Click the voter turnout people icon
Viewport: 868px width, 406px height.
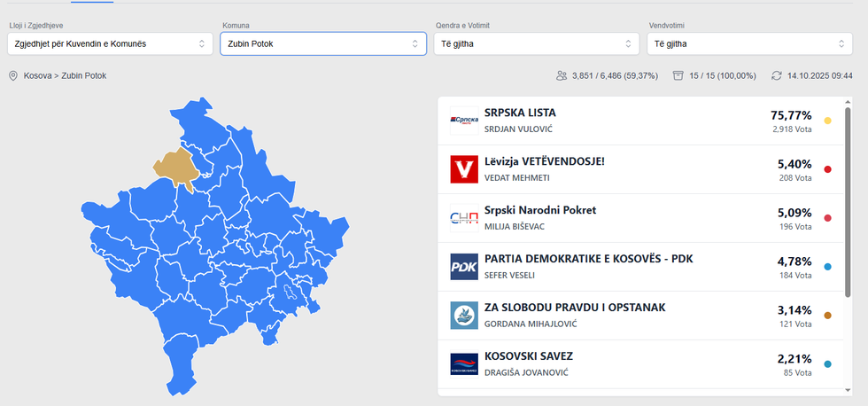pos(562,76)
